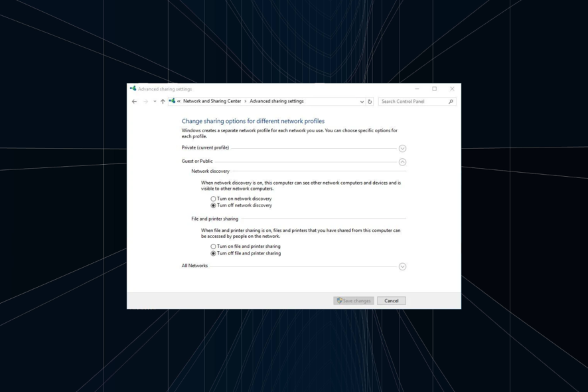Click the 'File and printer sharing' heading

[215, 219]
